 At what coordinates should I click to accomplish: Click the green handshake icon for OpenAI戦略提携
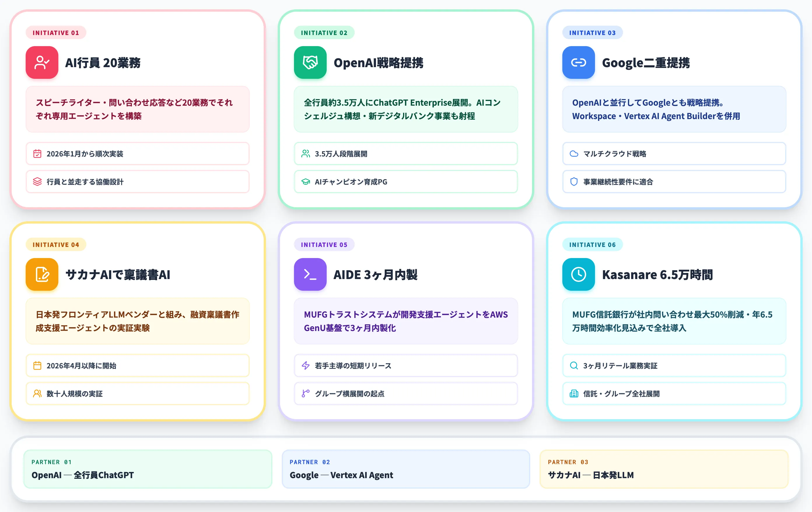tap(310, 62)
